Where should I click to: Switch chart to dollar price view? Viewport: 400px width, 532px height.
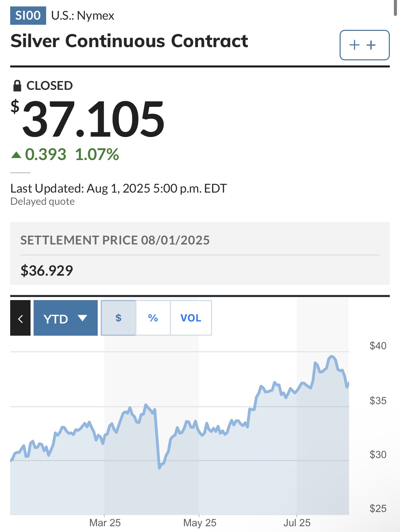[118, 318]
